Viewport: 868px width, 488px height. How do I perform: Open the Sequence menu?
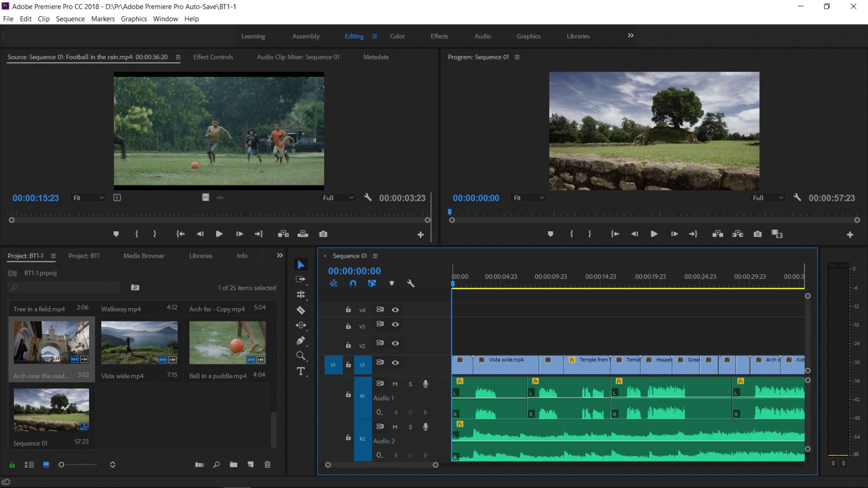coord(71,19)
